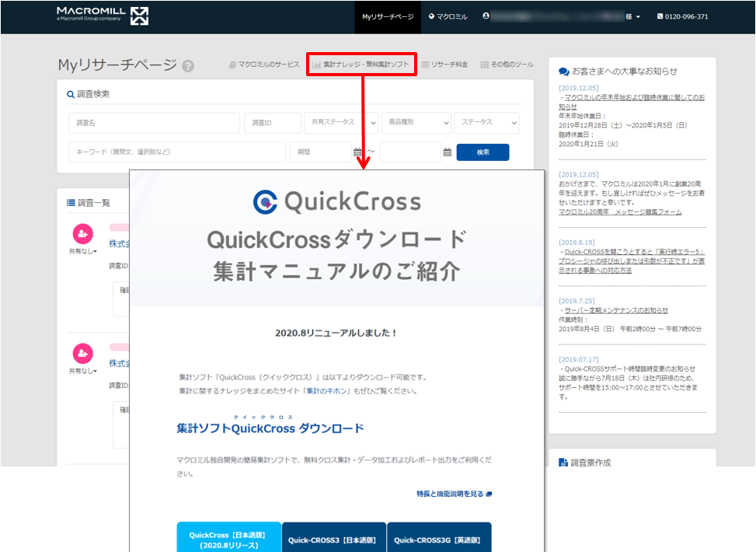Click the first pink share user icon
Image resolution: width=756 pixels, height=552 pixels.
[83, 234]
